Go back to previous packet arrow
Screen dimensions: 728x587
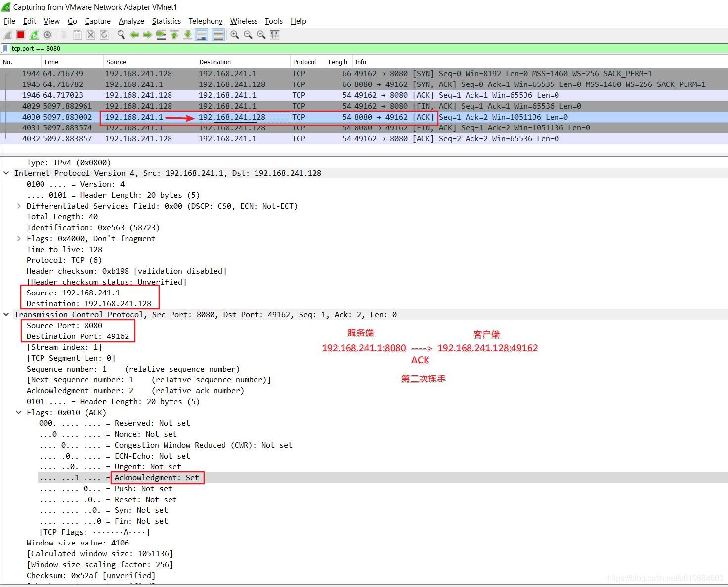(x=134, y=35)
